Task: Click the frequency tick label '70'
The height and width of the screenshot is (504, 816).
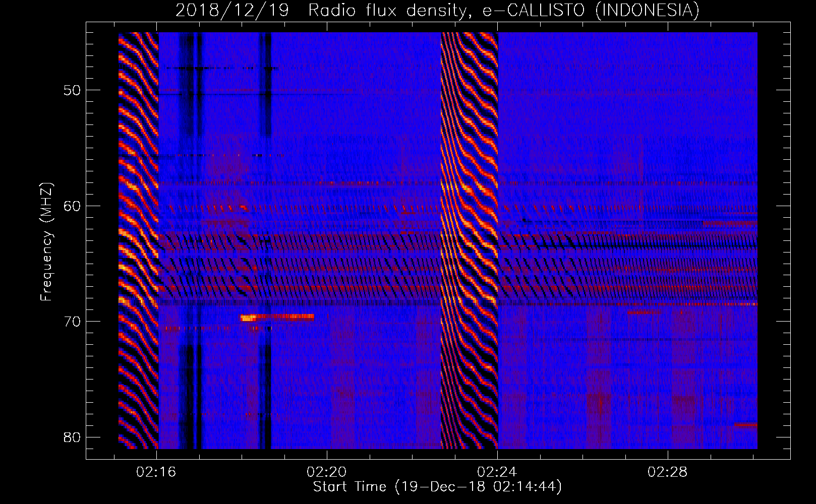Action: (x=73, y=322)
